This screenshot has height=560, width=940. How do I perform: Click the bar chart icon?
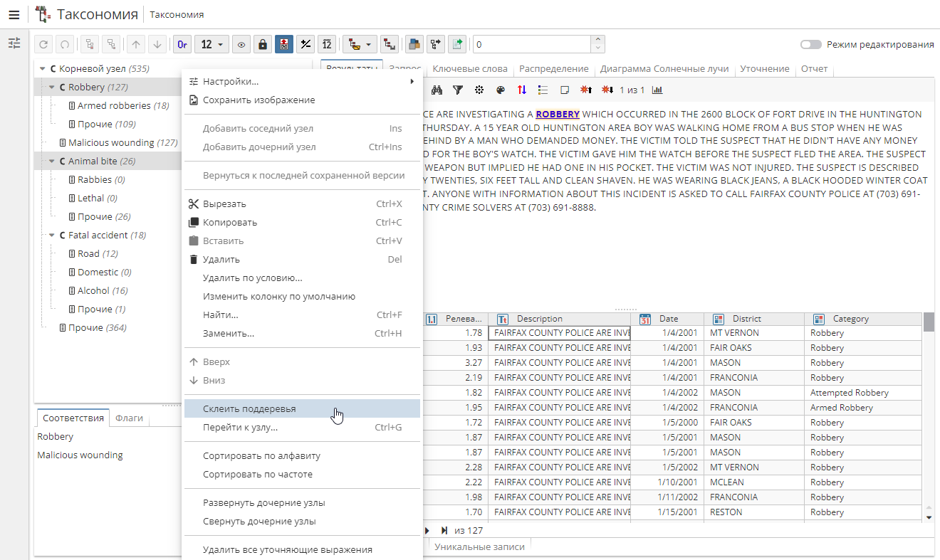(657, 90)
